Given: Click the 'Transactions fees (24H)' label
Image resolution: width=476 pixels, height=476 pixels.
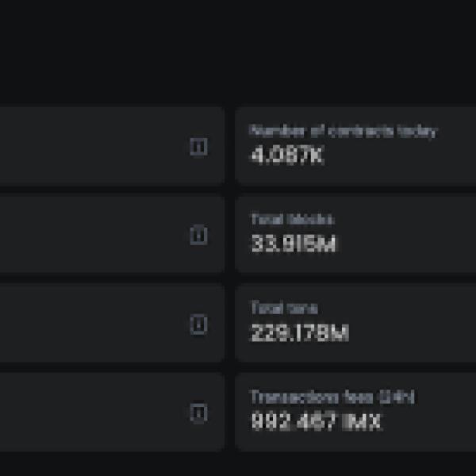Looking at the screenshot, I should point(332,397).
